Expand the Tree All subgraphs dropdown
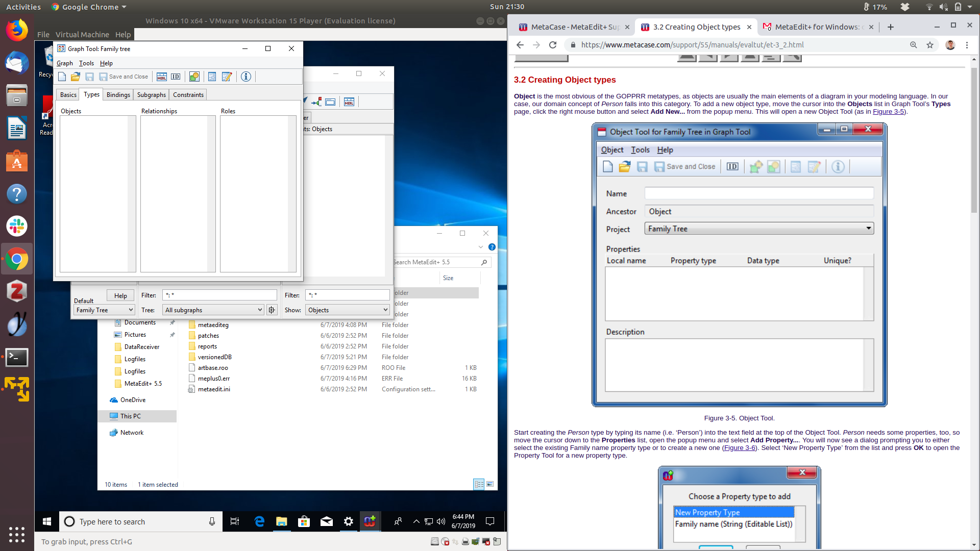This screenshot has height=551, width=980. (x=213, y=310)
